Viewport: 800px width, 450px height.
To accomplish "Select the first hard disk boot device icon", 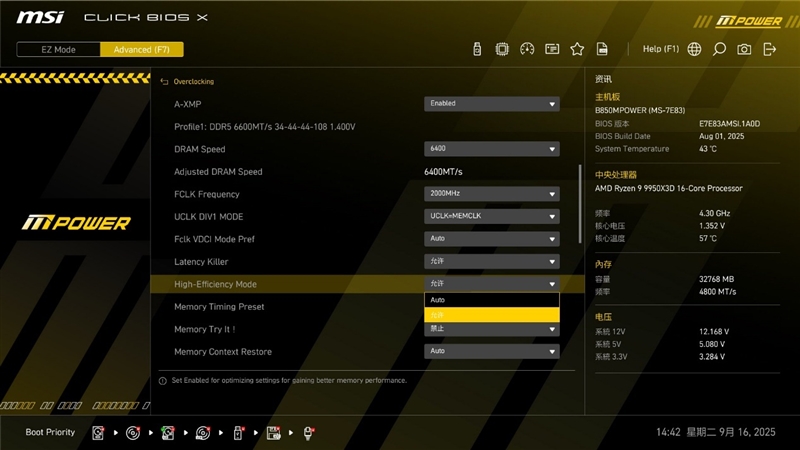I will click(x=98, y=433).
